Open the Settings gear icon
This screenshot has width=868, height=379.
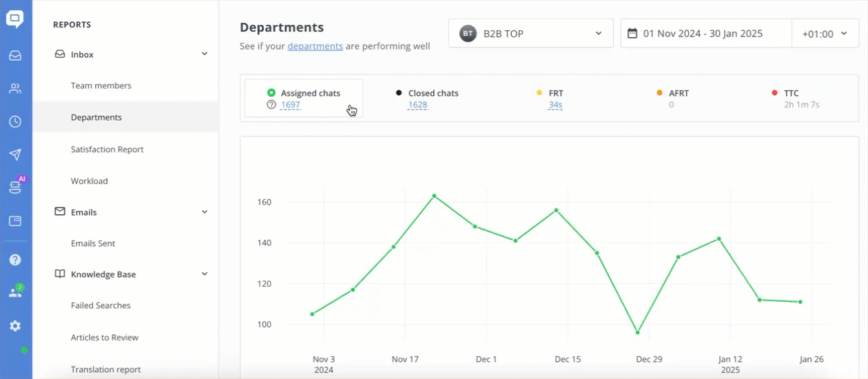(15, 326)
